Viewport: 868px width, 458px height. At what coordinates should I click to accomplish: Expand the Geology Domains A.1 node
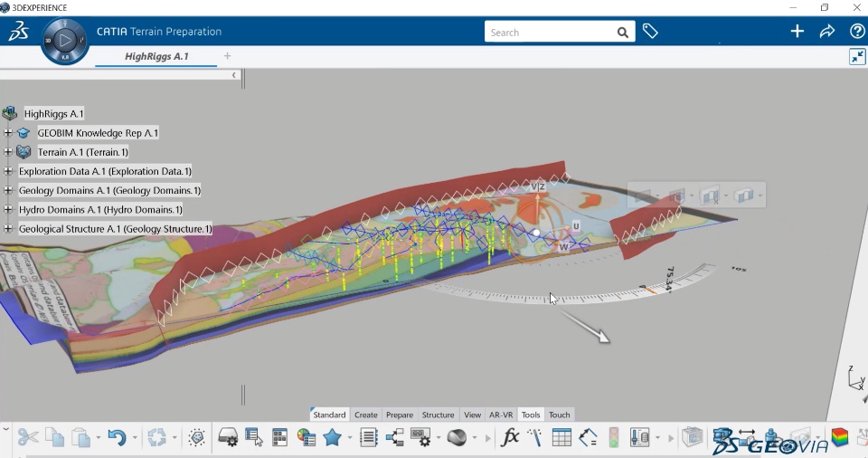(8, 190)
